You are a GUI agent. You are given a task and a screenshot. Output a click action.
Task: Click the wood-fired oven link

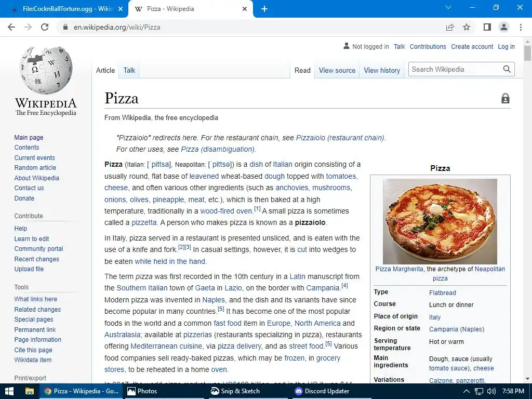tap(227, 211)
